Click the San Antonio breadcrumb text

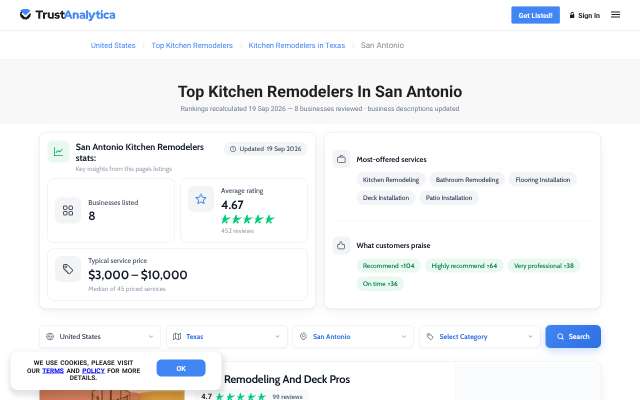[382, 45]
